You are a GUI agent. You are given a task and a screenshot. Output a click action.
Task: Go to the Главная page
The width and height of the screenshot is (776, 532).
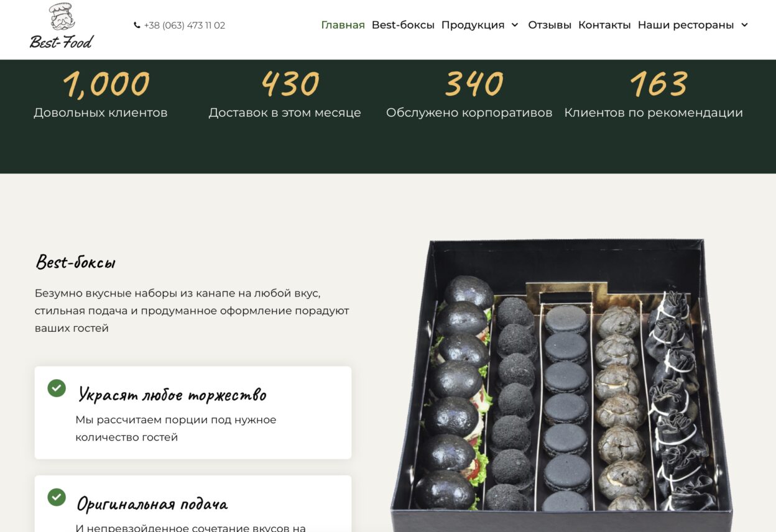click(343, 25)
